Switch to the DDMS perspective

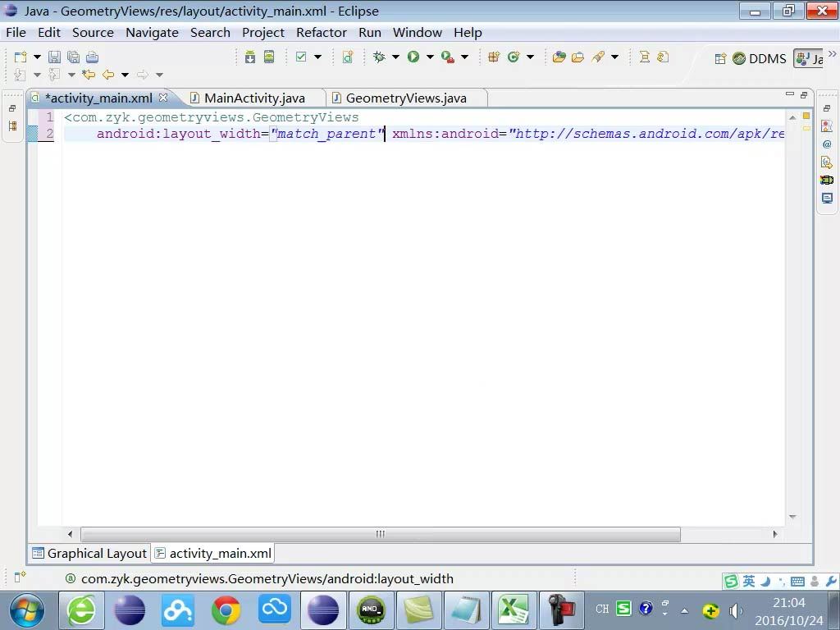click(x=760, y=58)
